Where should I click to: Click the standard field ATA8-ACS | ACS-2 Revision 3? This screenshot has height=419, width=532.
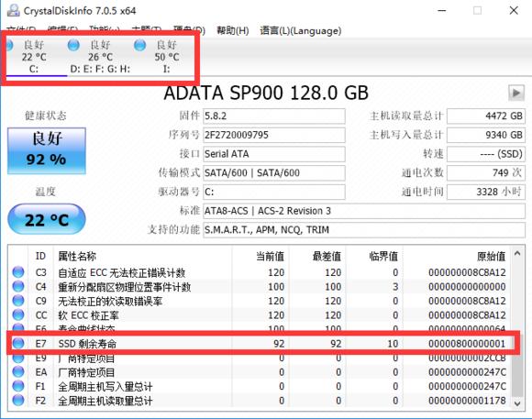pos(364,211)
